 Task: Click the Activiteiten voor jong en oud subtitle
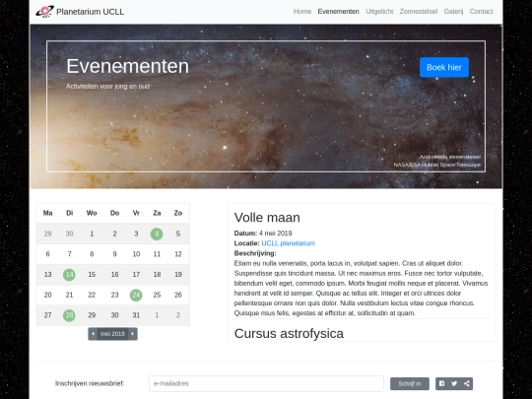coord(108,86)
